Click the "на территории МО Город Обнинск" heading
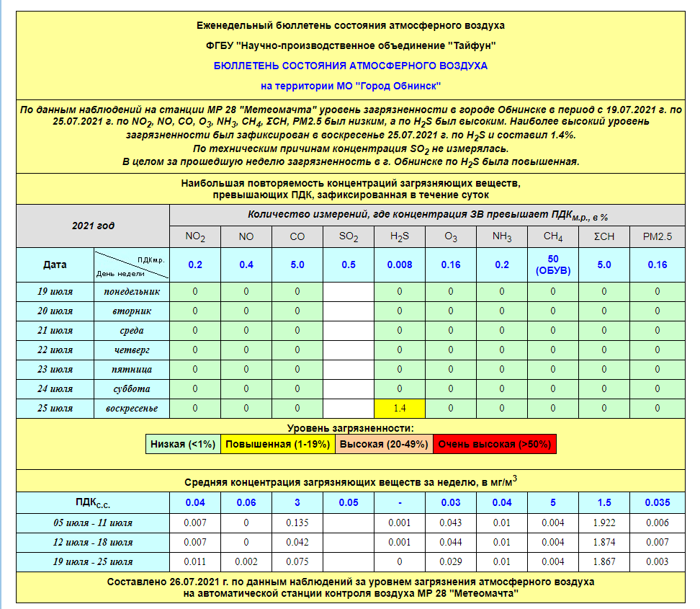 point(350,86)
